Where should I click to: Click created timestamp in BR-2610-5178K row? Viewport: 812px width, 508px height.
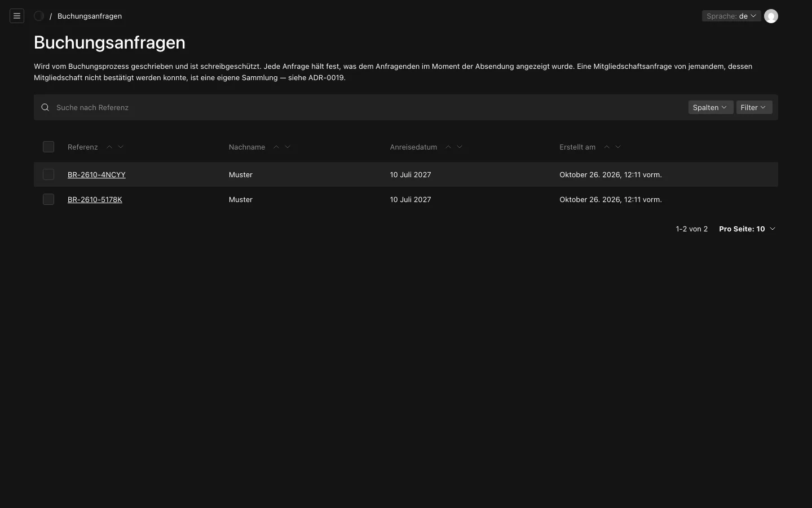pyautogui.click(x=611, y=199)
